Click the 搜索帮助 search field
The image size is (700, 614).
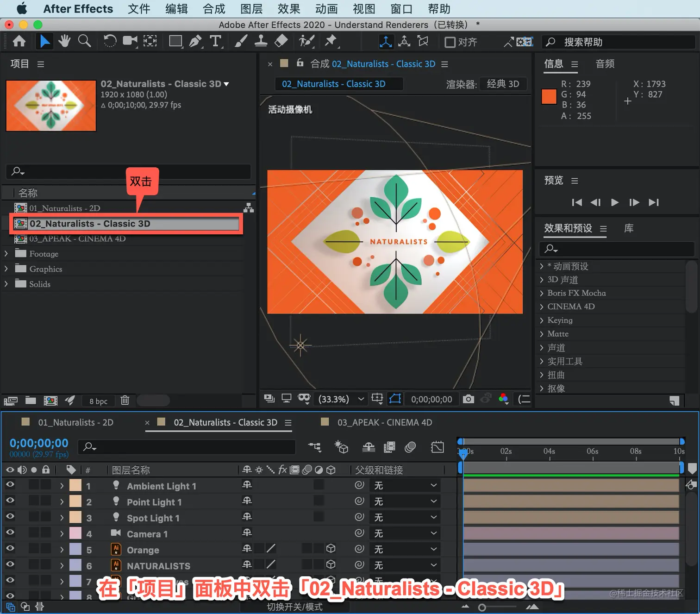tap(619, 42)
